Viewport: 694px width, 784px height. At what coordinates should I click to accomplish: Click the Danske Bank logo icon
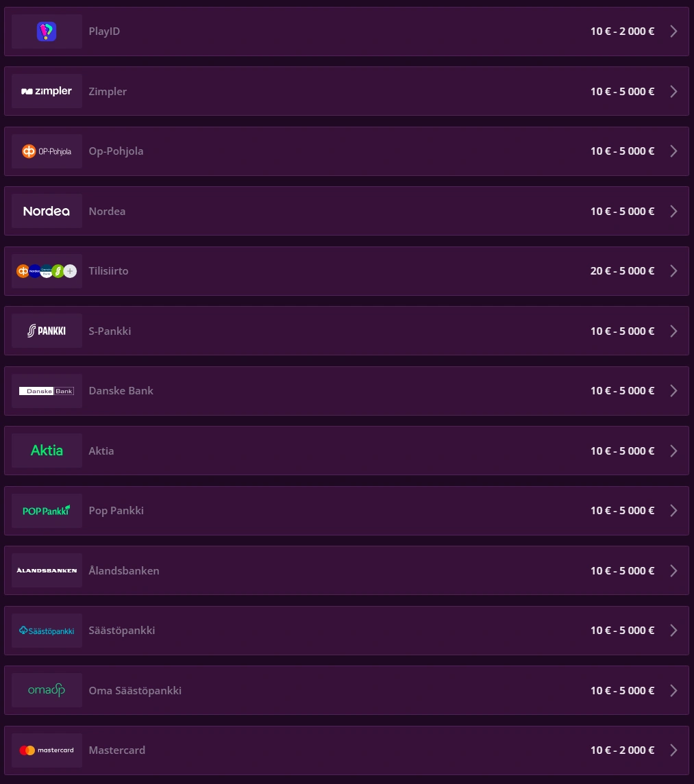(47, 391)
